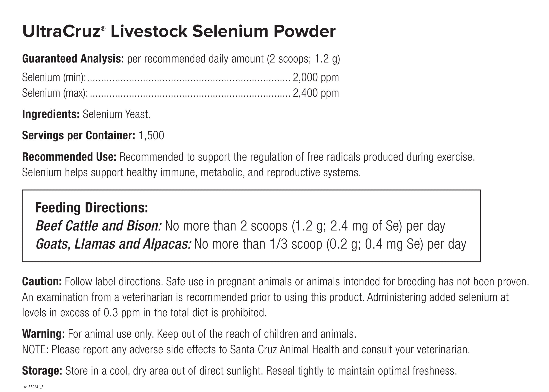Click the Guaranteed Analysis heading
This screenshot has width=549, height=392.
pyautogui.click(x=73, y=59)
